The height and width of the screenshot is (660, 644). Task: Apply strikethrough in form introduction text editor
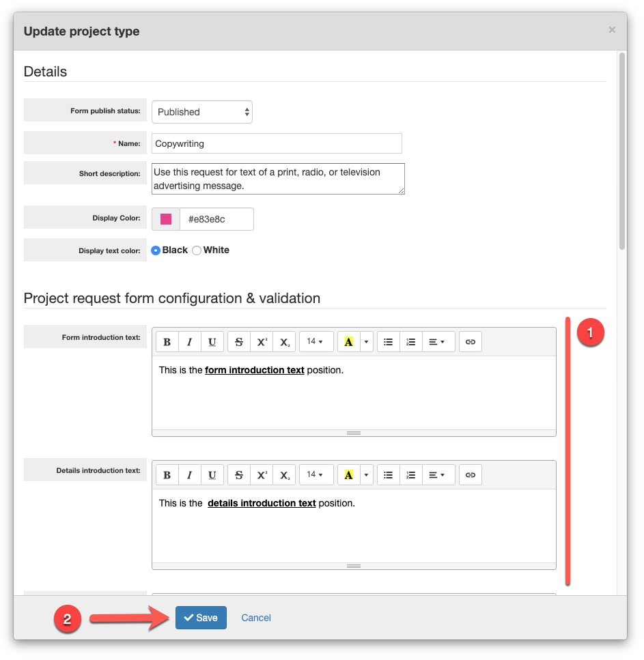coord(239,342)
